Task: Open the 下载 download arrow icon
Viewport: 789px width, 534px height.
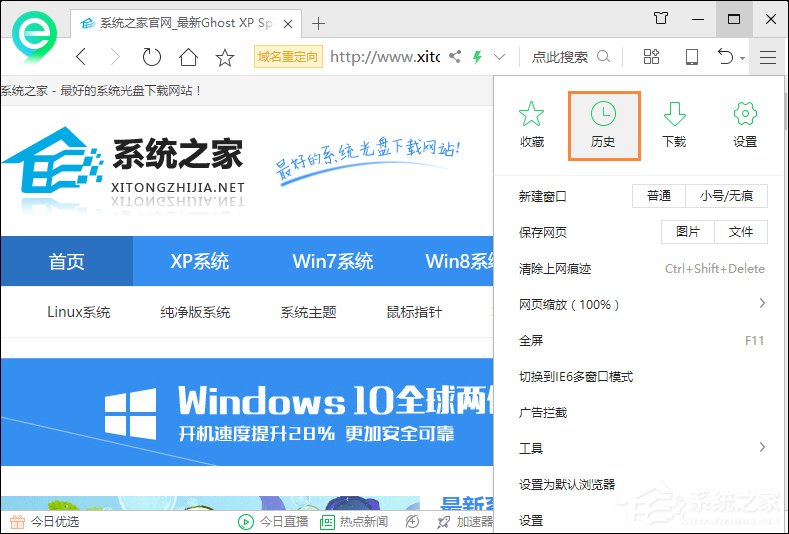Action: click(x=674, y=124)
